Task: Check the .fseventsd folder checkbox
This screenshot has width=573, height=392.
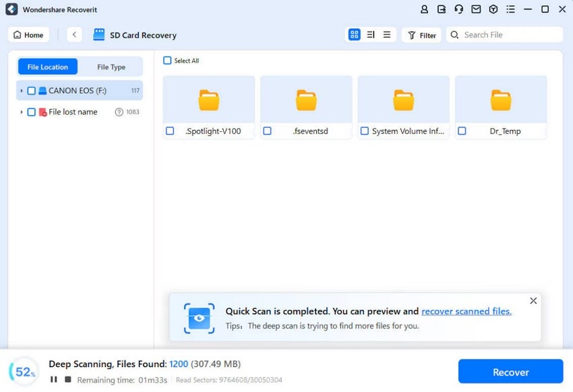Action: coord(267,131)
